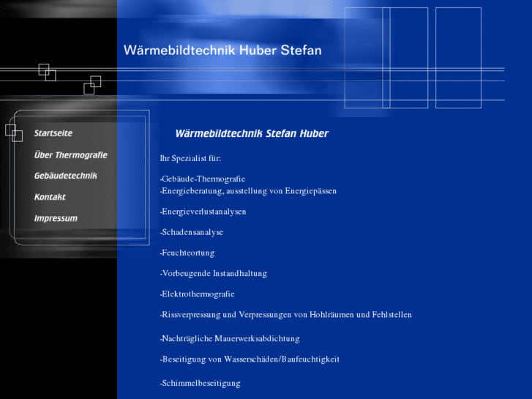The image size is (532, 399).
Task: Click the '-Schimmelbeseitigung' entry
Action: coord(201,384)
